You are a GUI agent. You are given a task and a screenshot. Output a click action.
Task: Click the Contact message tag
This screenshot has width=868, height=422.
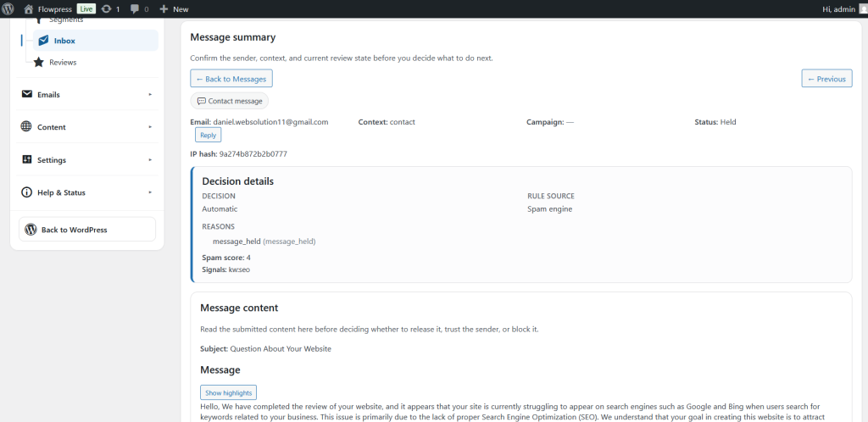click(x=230, y=101)
